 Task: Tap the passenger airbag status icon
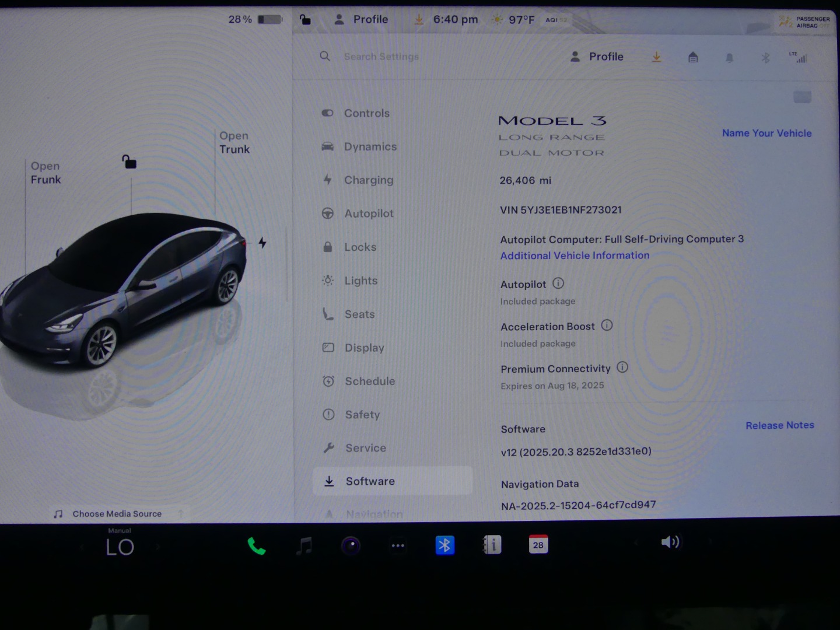pos(804,22)
